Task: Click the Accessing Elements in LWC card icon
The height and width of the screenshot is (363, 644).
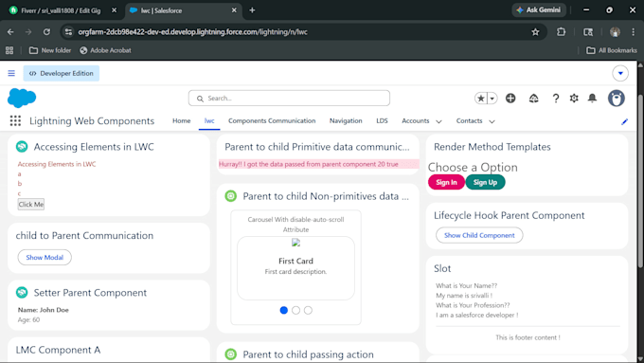Action: 22,146
